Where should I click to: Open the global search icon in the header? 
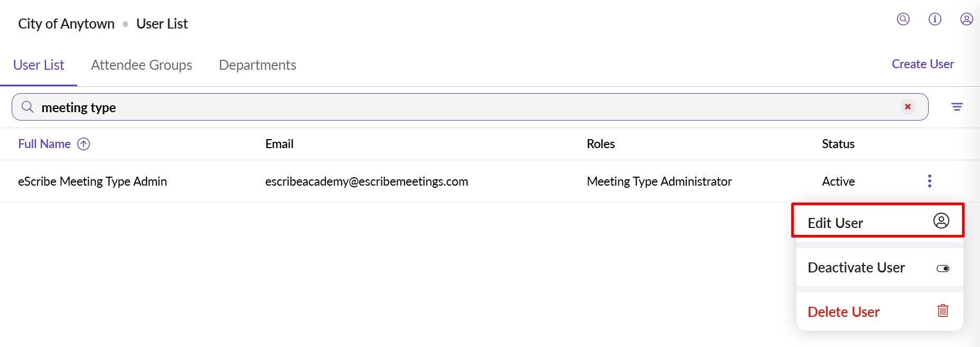(x=903, y=20)
